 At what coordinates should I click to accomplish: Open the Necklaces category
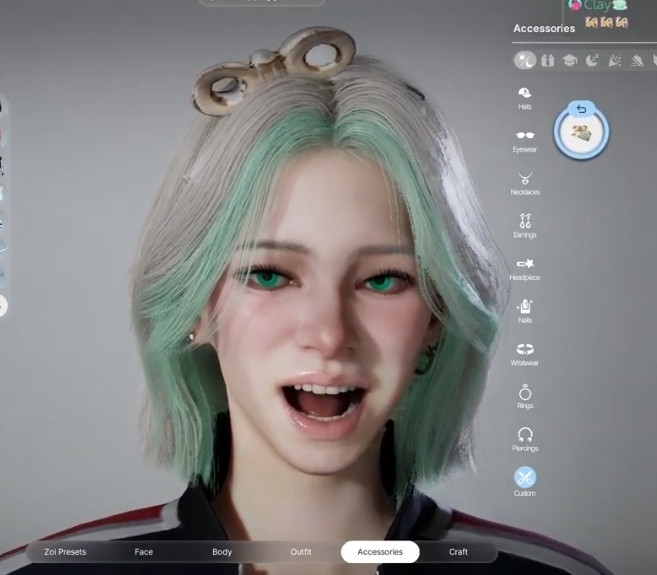pyautogui.click(x=525, y=181)
